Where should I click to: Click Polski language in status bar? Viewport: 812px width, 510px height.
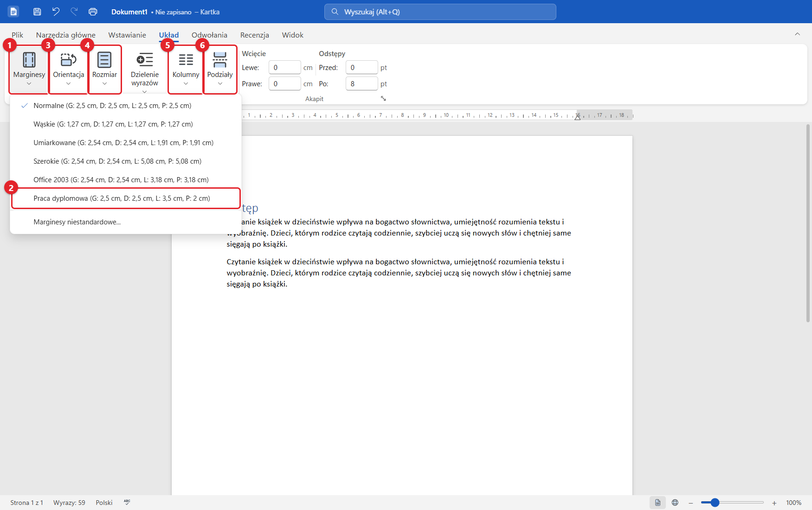104,503
